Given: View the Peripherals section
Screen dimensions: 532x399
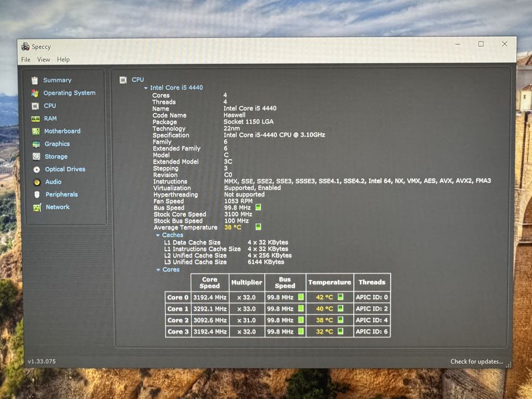Looking at the screenshot, I should pyautogui.click(x=62, y=194).
